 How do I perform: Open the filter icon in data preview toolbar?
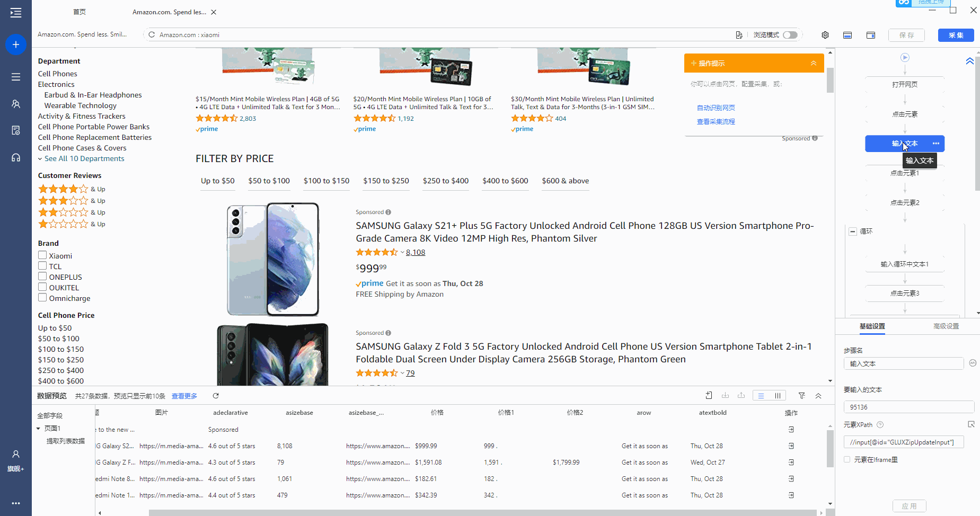[802, 396]
